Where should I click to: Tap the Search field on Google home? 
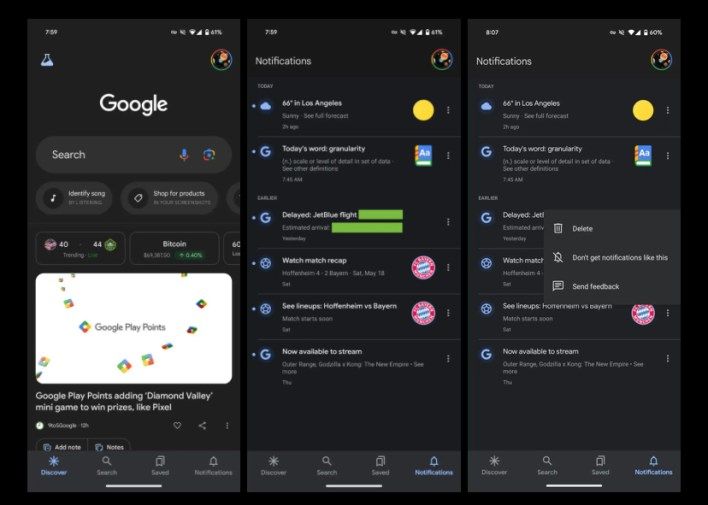pyautogui.click(x=134, y=154)
